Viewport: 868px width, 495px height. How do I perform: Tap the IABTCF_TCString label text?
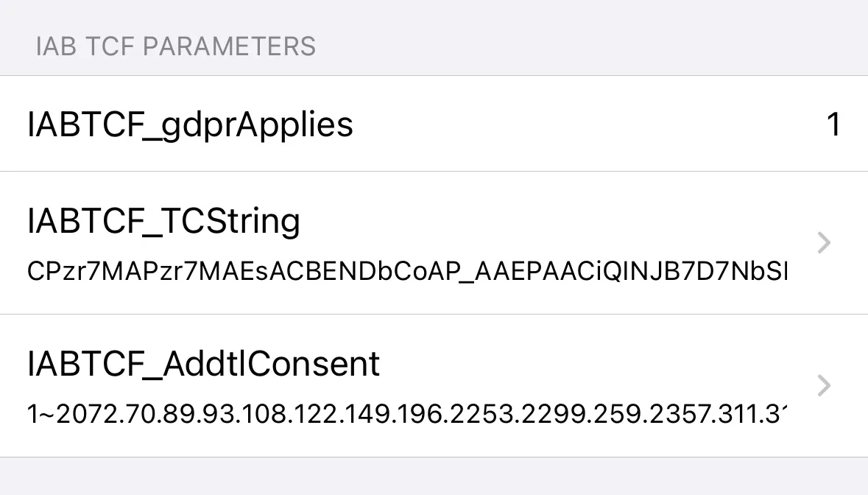point(163,220)
